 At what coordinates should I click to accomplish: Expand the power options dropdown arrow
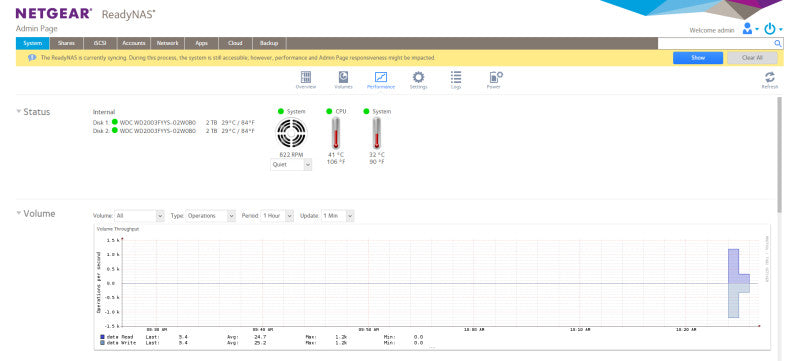tap(781, 30)
